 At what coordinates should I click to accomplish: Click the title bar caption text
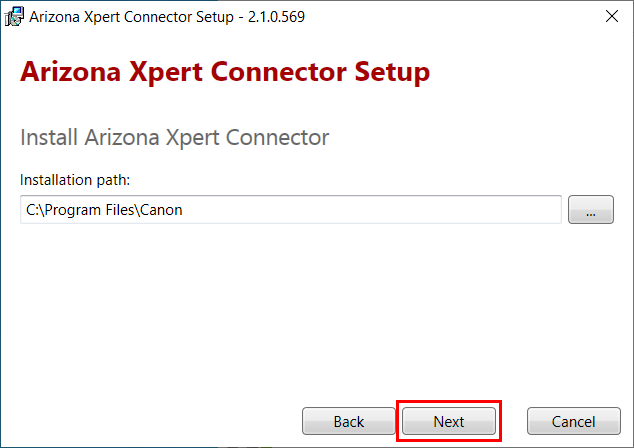tap(167, 17)
